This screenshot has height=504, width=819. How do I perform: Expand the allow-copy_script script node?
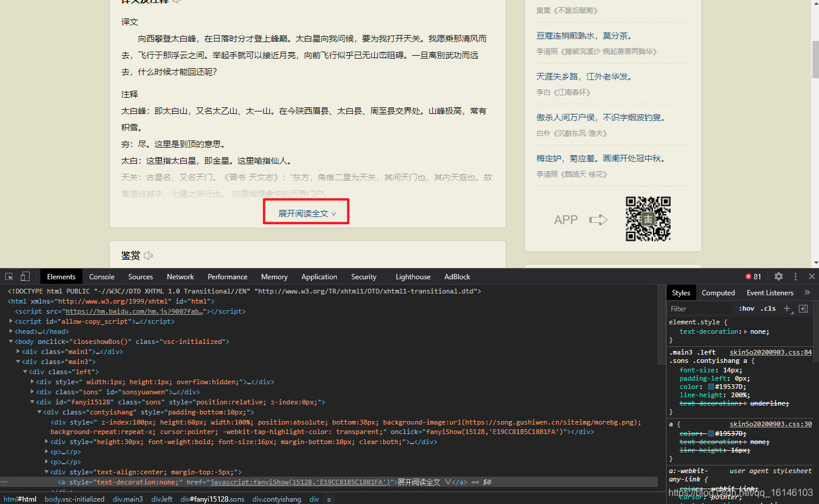pyautogui.click(x=11, y=321)
